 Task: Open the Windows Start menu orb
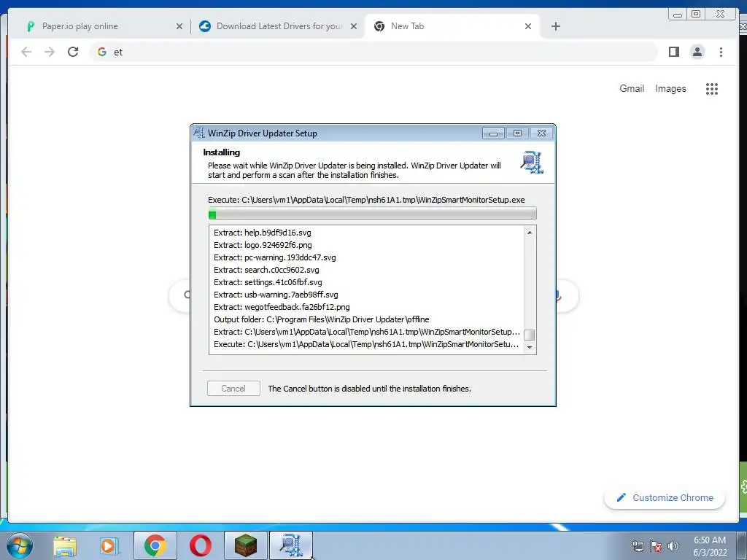(20, 545)
